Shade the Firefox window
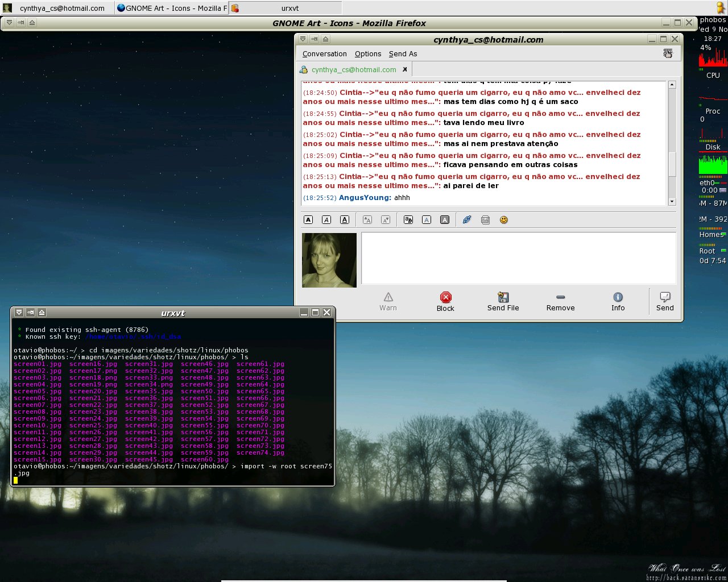The image size is (728, 582). [32, 23]
